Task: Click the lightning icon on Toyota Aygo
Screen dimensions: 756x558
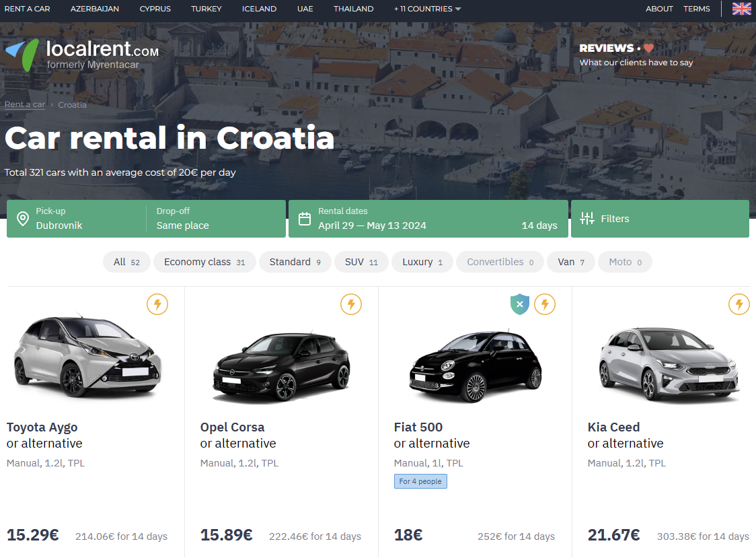Action: (x=157, y=304)
